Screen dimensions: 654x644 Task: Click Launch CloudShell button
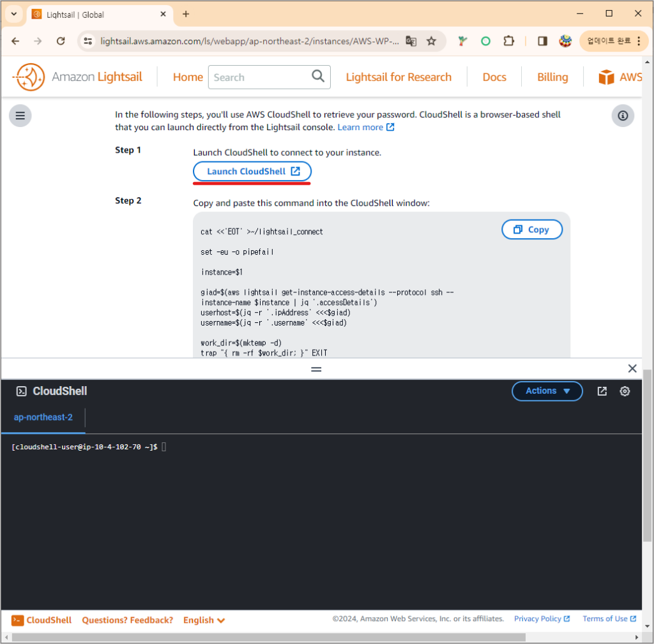(252, 171)
